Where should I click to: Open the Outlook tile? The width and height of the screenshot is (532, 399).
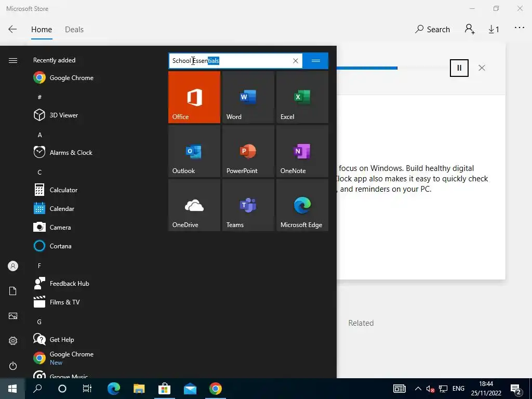pos(194,151)
